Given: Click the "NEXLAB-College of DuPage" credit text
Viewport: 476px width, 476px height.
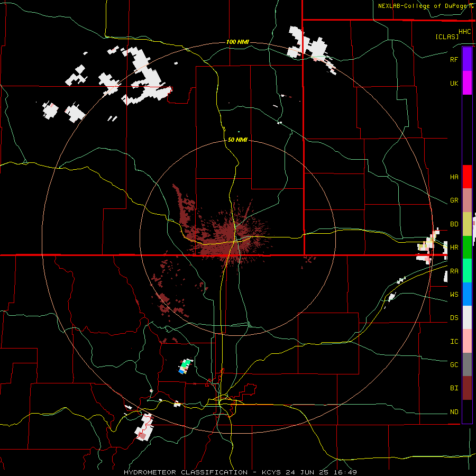Looking at the screenshot, I should pyautogui.click(x=424, y=6).
